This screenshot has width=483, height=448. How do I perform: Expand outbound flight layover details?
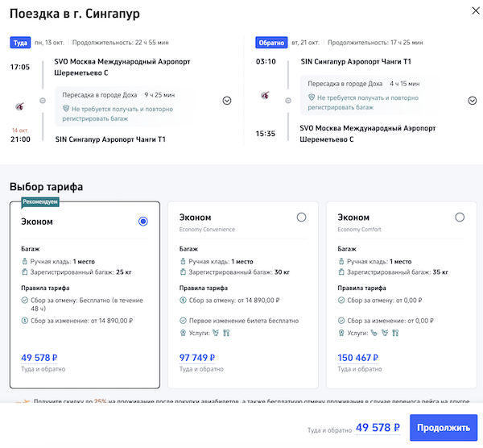pos(226,101)
